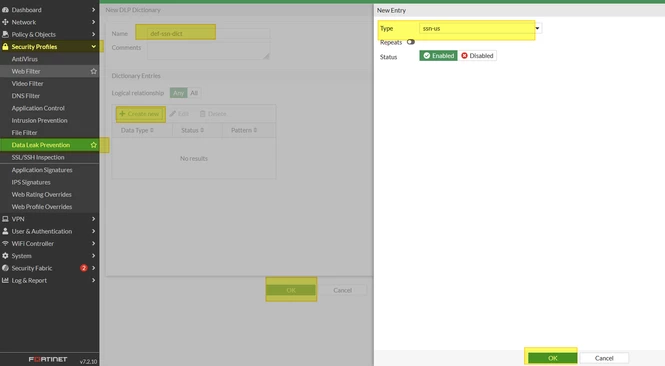Click OK in New DLP Dictionary form
665x366 pixels.
291,290
